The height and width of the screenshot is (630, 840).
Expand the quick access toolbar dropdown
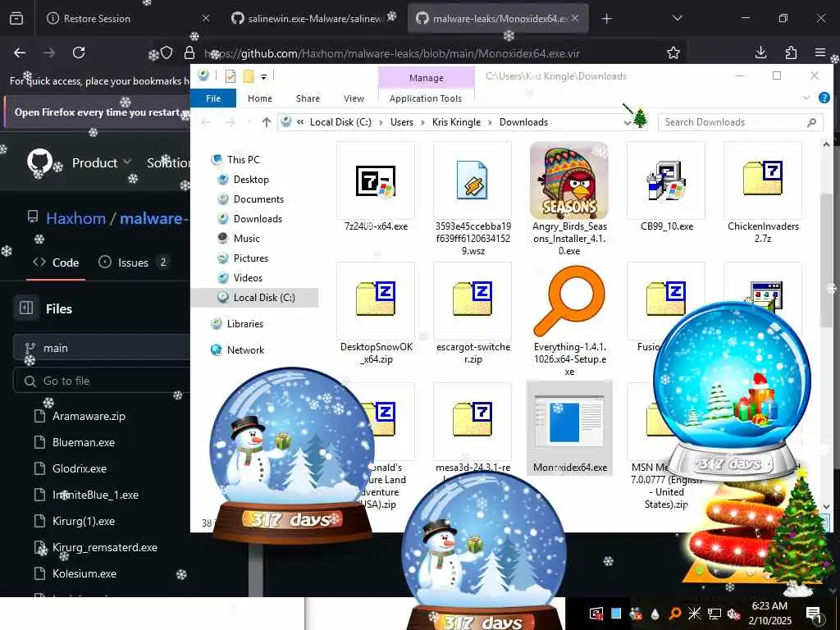tap(263, 76)
